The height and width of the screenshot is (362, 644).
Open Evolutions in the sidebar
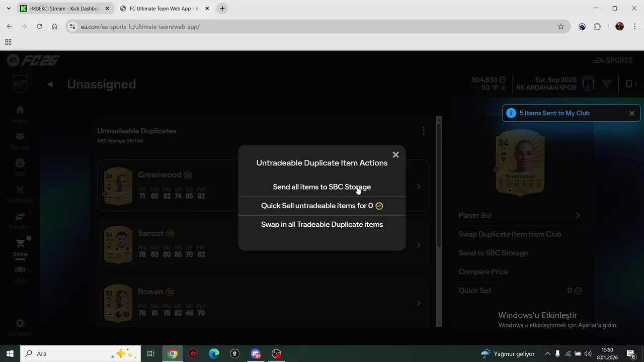(20, 194)
